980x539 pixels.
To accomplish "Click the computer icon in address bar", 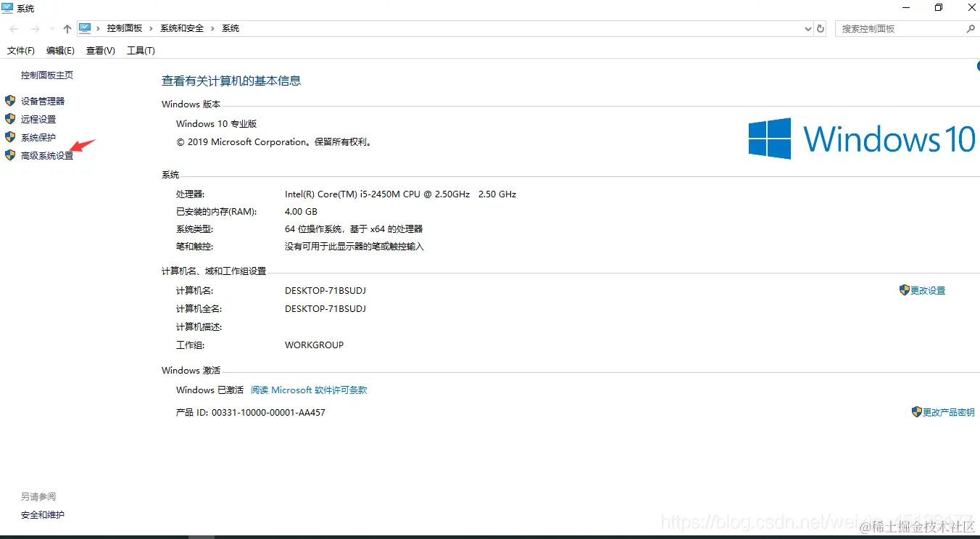I will [x=85, y=28].
